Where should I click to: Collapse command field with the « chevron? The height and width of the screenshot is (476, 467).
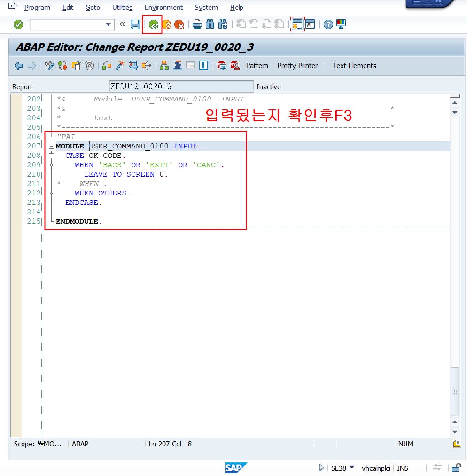pyautogui.click(x=122, y=24)
